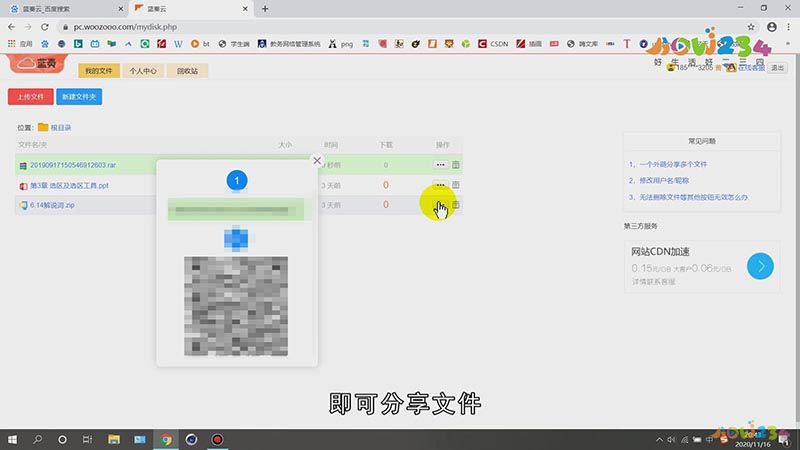Open the 插画 bookmark
The image size is (800, 450).
pos(529,44)
